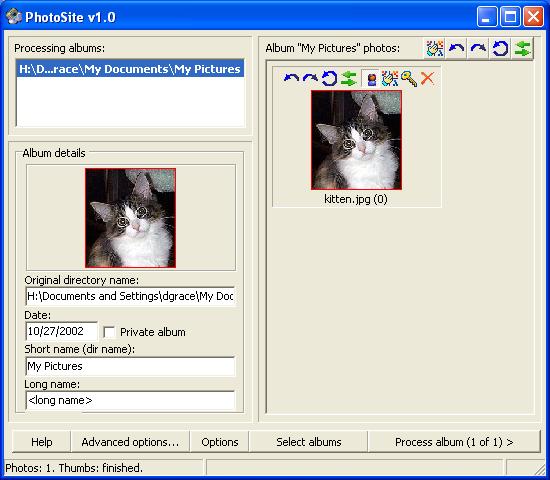Toggle the person icon above kitten.jpg

tap(371, 78)
